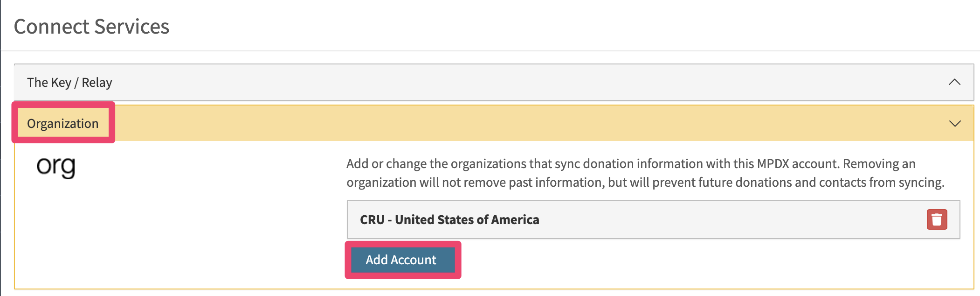Collapse the Organization section
980x296 pixels.
click(x=494, y=123)
